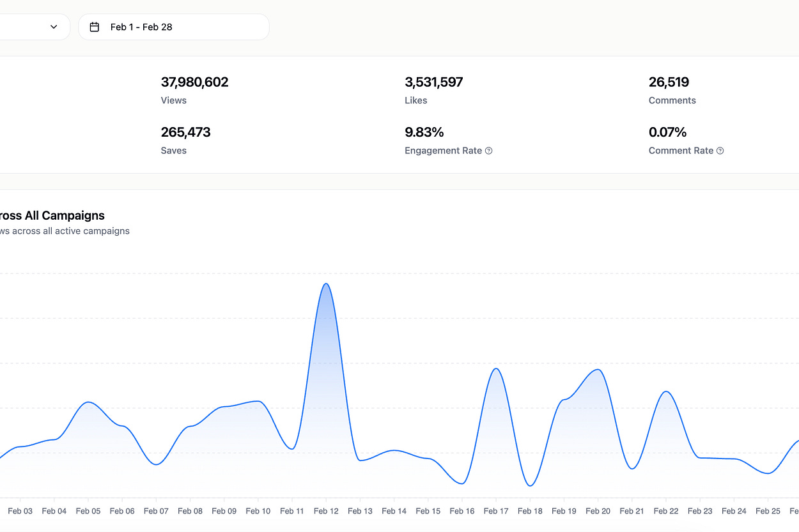
Task: Click the All Campaigns chart heading
Action: [x=52, y=216]
